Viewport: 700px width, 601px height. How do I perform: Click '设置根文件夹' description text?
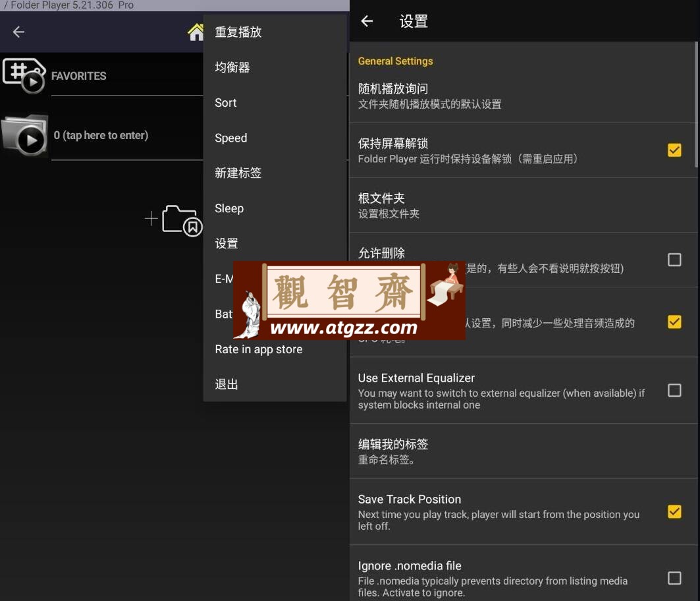click(x=389, y=214)
